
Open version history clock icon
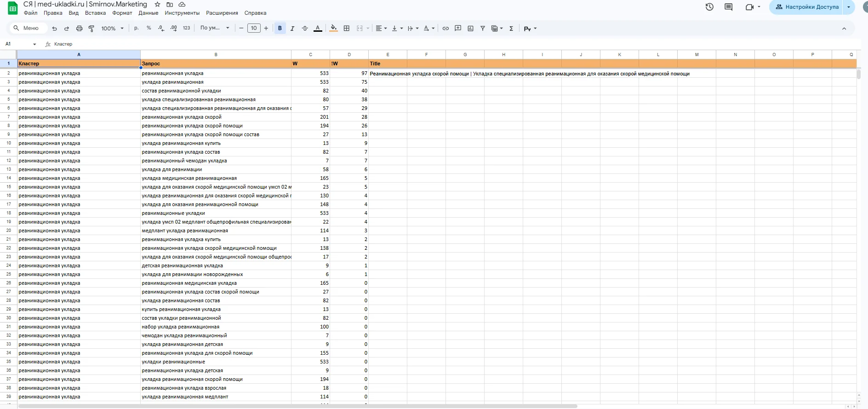click(x=709, y=7)
